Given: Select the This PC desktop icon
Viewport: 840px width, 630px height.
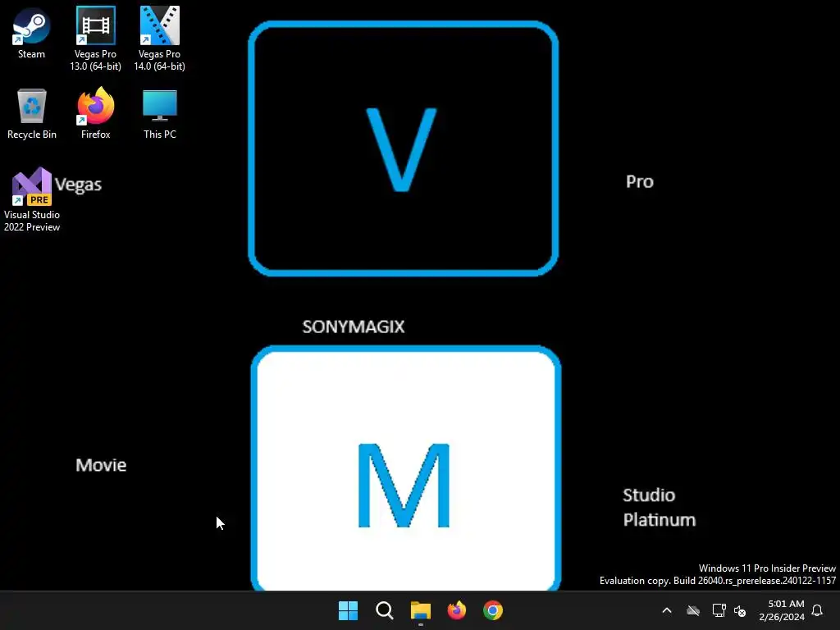Looking at the screenshot, I should 160,113.
